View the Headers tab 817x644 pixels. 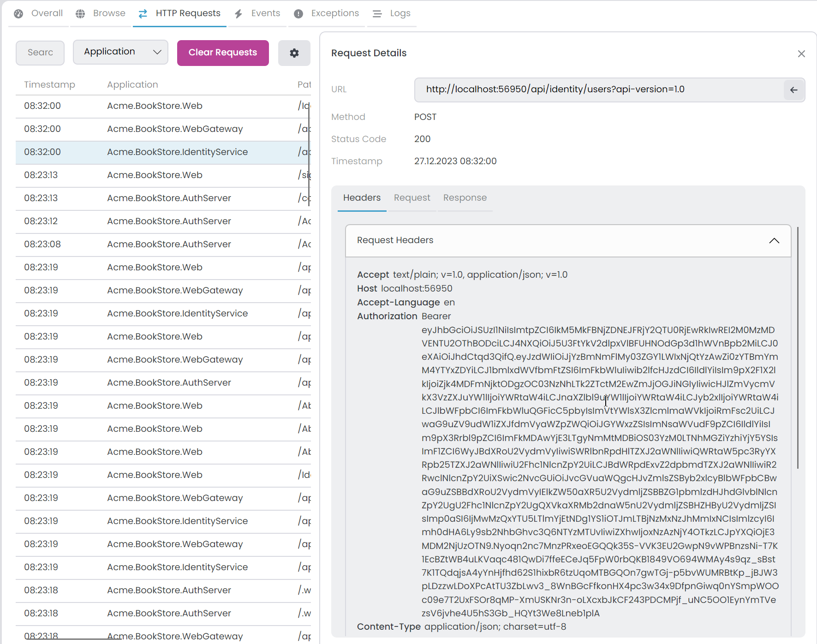point(362,198)
